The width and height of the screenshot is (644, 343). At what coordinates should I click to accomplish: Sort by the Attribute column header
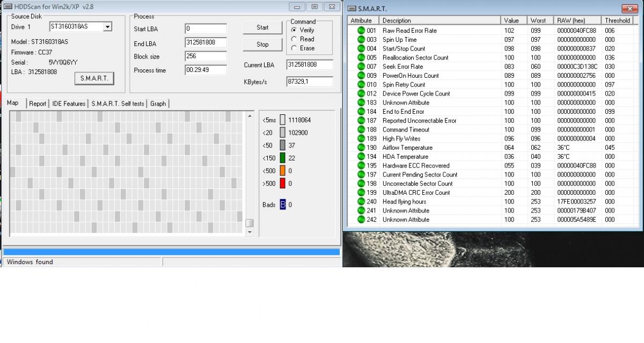[363, 20]
